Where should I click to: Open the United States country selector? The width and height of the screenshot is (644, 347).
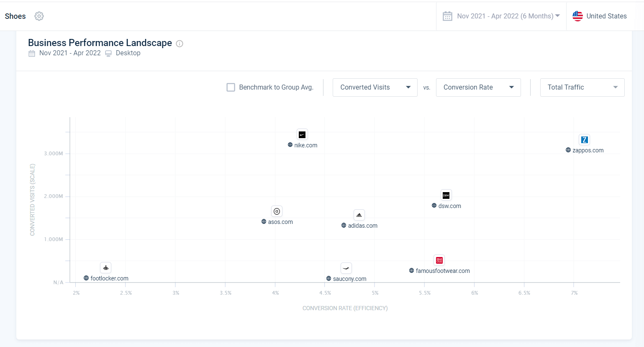coord(600,16)
